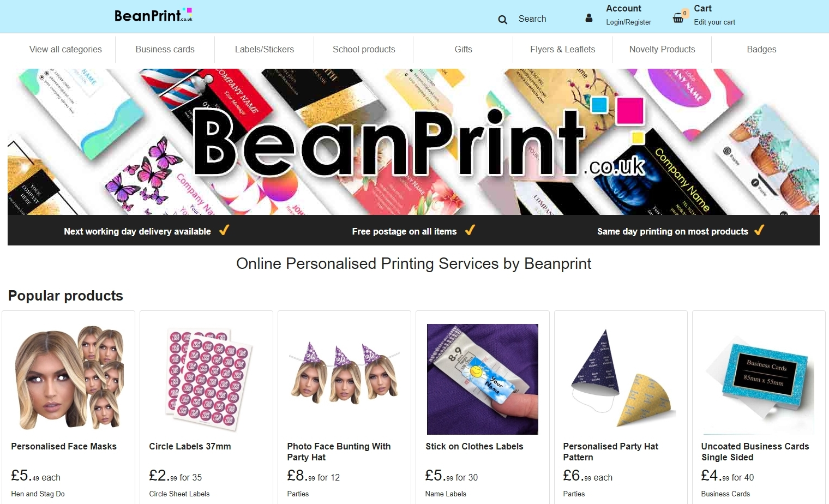Open Circle Labels 37mm product image
The height and width of the screenshot is (504, 829).
tap(207, 379)
